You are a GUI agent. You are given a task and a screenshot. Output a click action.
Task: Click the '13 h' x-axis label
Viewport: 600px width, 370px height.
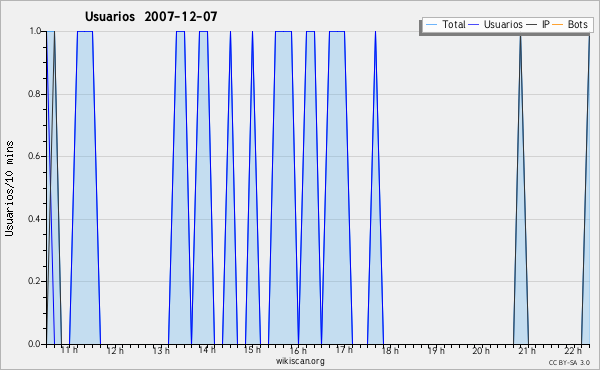point(161,350)
